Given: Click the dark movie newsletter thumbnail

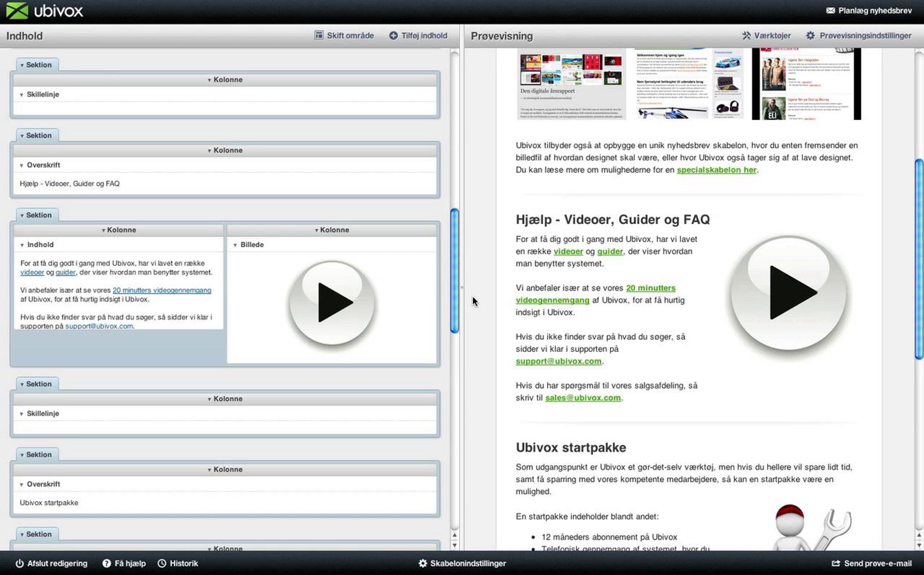Looking at the screenshot, I should pos(806,84).
